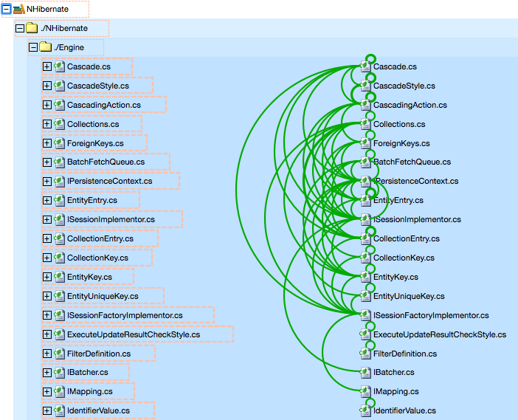Click ISessionImplementor.cs file icon in left tree
Screen dimensions: 518x420
(59, 219)
